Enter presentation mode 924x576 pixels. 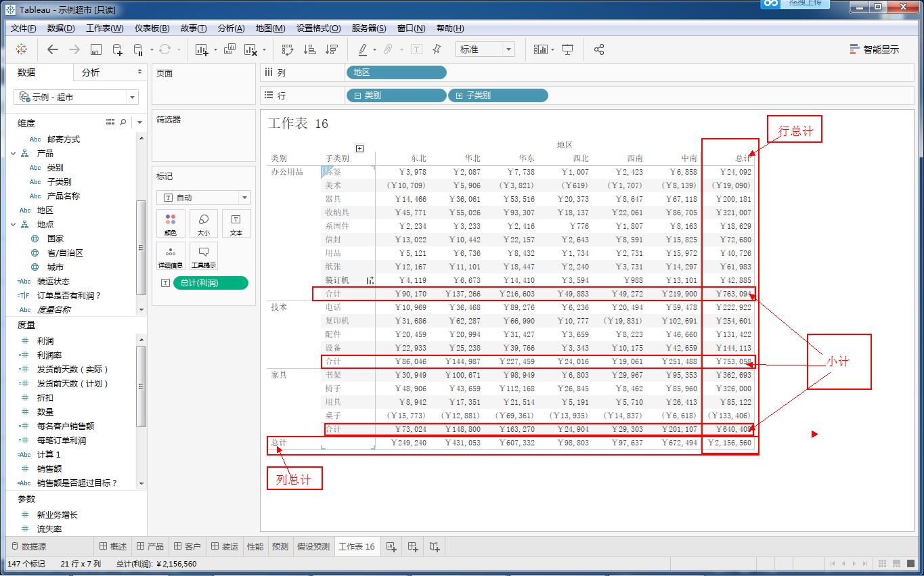click(x=568, y=49)
